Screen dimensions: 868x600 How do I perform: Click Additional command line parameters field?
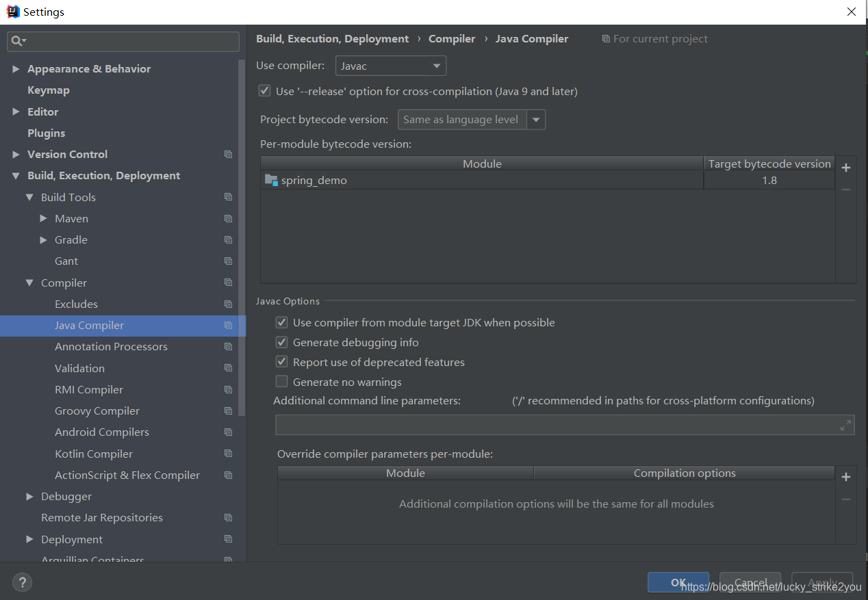coord(565,425)
